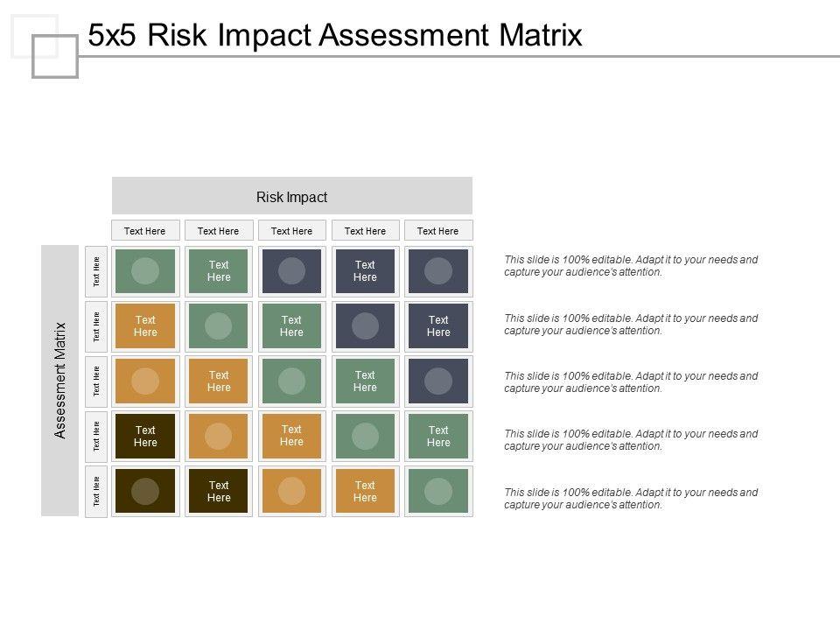840x630 pixels.
Task: Select the green circle cell in the bottom-right corner
Action: (438, 492)
